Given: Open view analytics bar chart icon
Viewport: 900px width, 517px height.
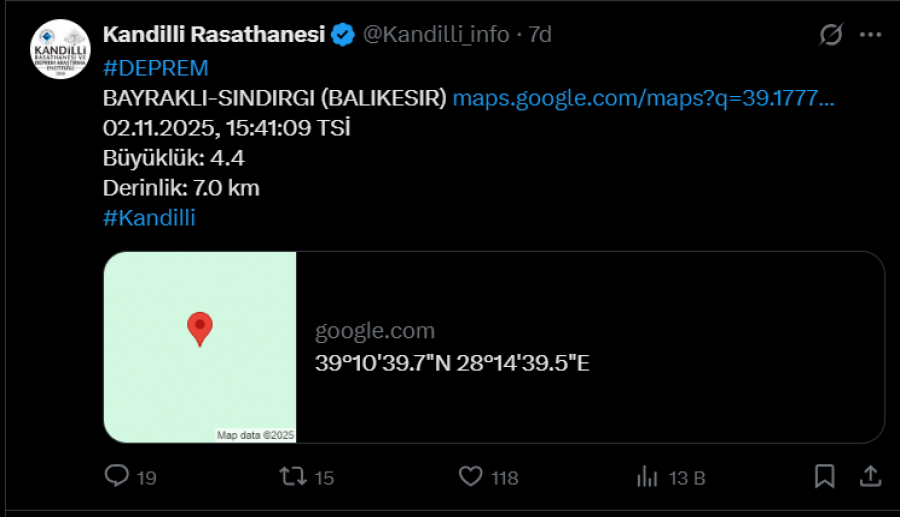Looking at the screenshot, I should click(x=647, y=476).
